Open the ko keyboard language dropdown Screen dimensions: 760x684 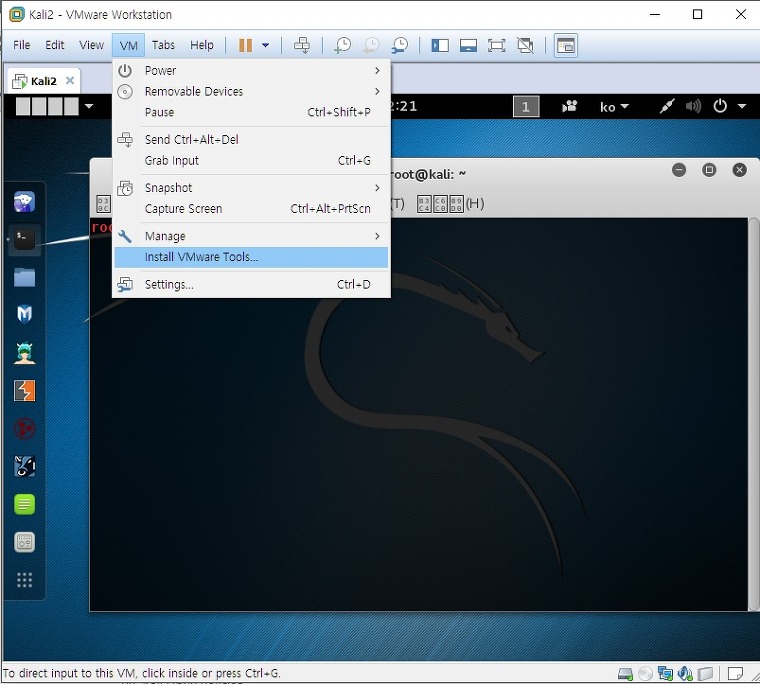[614, 107]
